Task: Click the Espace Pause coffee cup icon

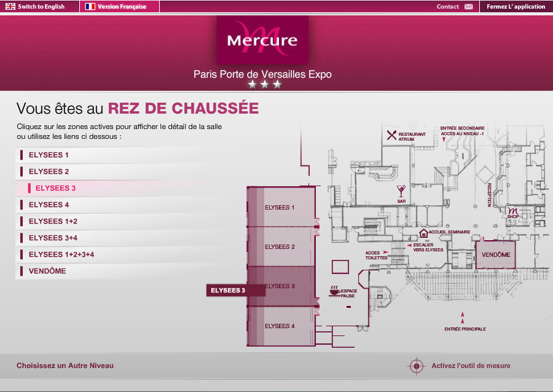Action: [x=334, y=291]
